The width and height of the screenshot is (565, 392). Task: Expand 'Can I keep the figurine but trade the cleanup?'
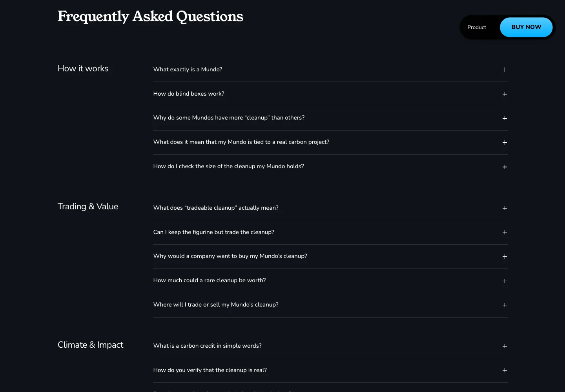pyautogui.click(x=330, y=232)
